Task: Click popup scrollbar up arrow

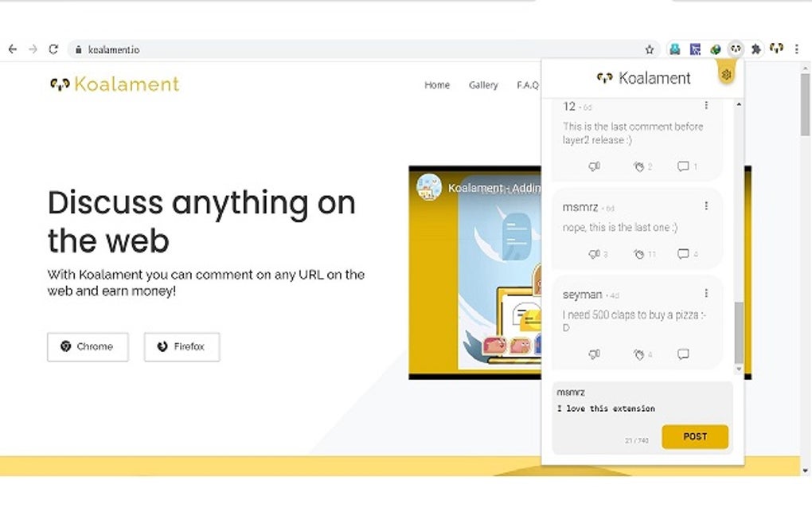Action: [x=739, y=104]
